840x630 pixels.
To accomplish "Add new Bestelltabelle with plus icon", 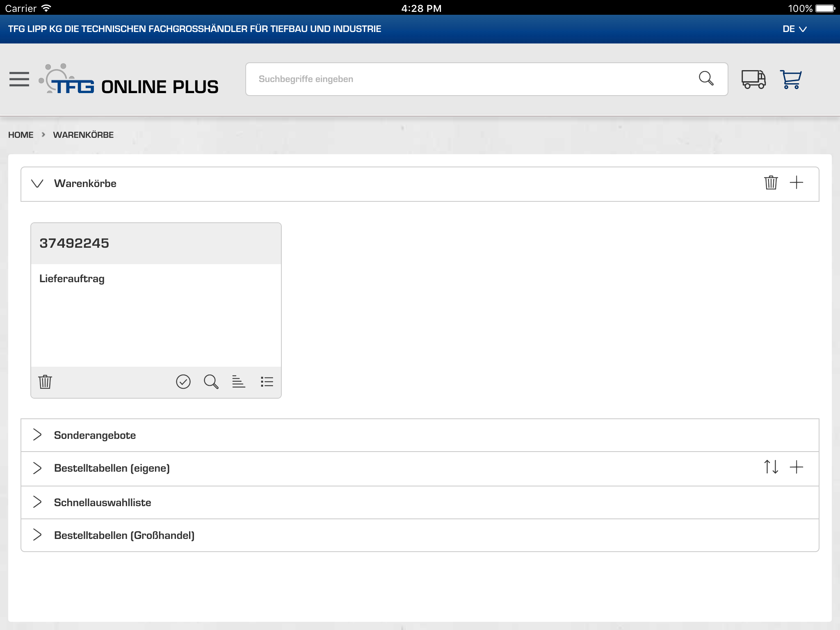I will point(796,467).
